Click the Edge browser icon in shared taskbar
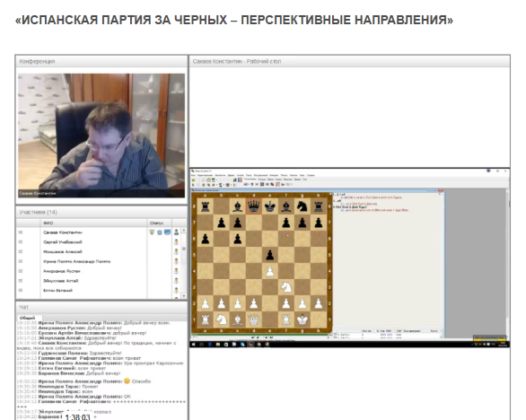 click(210, 345)
